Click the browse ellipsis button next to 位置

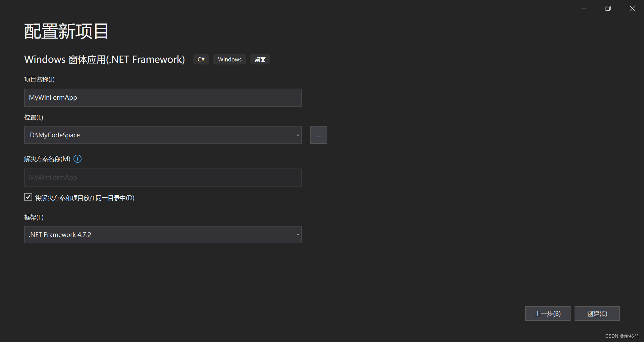[318, 135]
